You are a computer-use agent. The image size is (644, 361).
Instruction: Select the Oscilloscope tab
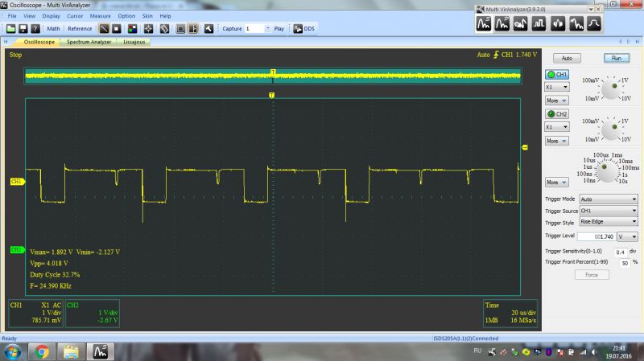click(x=39, y=42)
